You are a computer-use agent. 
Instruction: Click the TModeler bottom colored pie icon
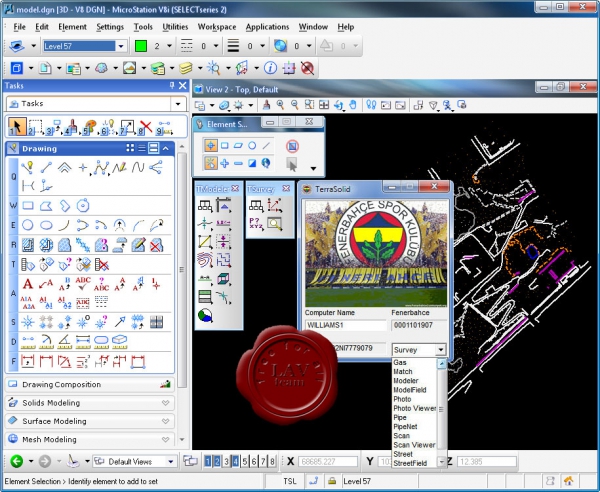(205, 315)
